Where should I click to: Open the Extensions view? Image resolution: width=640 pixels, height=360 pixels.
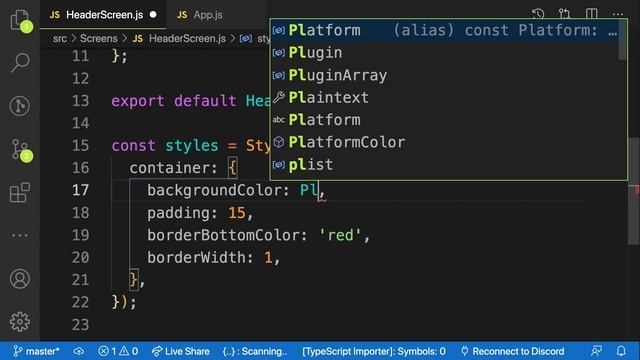coord(20,193)
